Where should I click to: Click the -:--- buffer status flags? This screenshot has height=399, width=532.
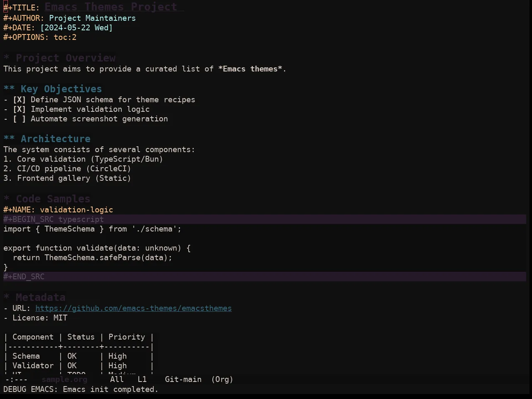point(17,379)
